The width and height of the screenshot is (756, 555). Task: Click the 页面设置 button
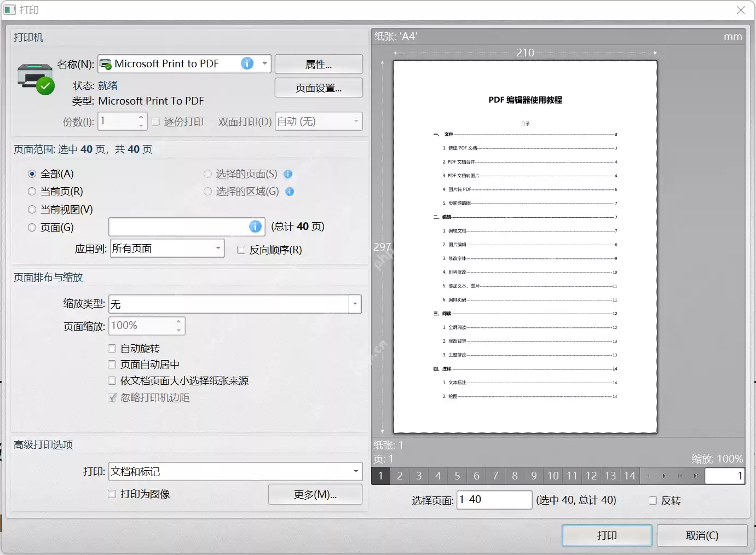[x=319, y=88]
